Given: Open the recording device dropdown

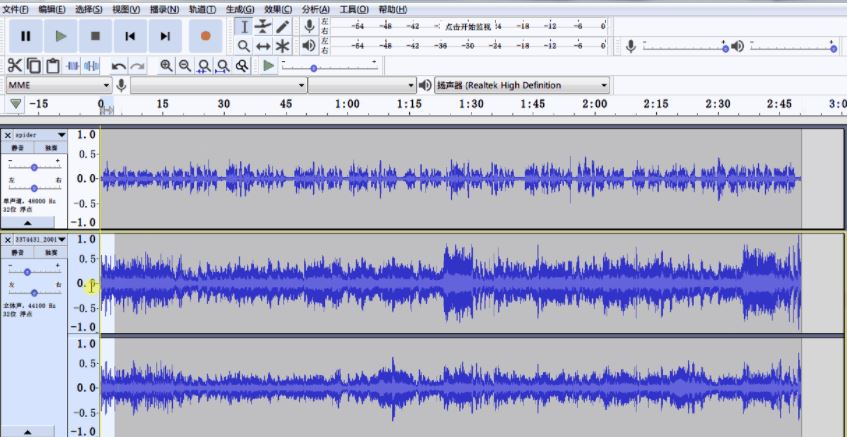Looking at the screenshot, I should pos(218,85).
